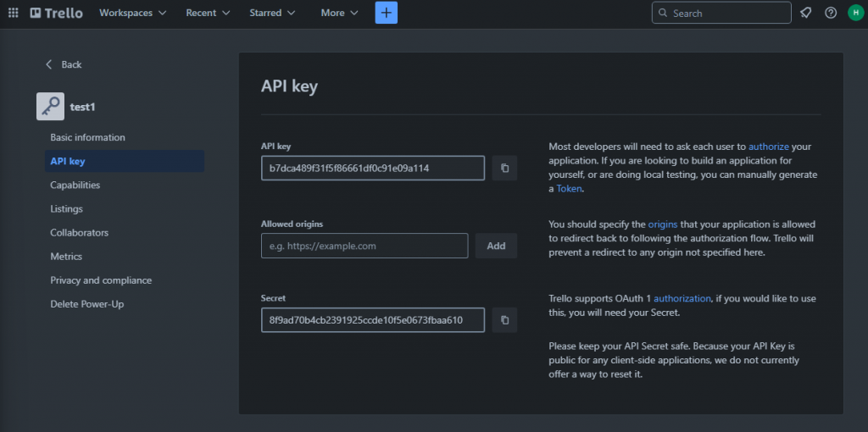Copy the API key to clipboard
The height and width of the screenshot is (432, 868).
coord(504,168)
